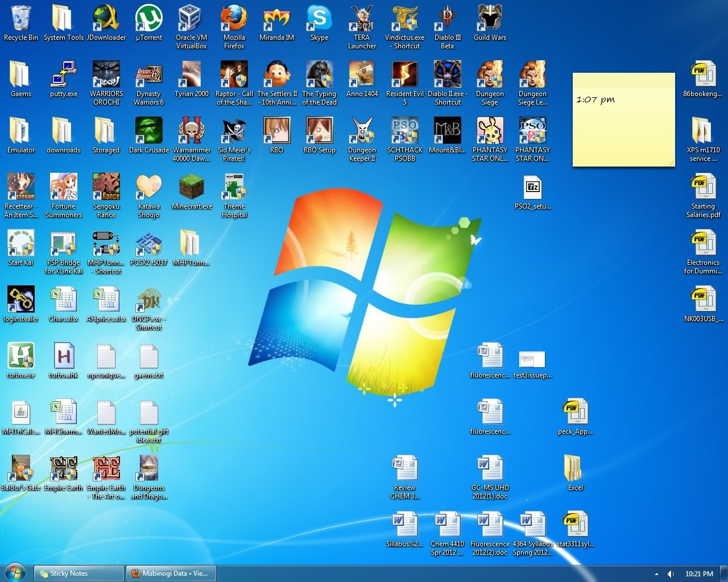
Task: Click the WARRIORS OROCHI game icon
Action: coord(106,74)
